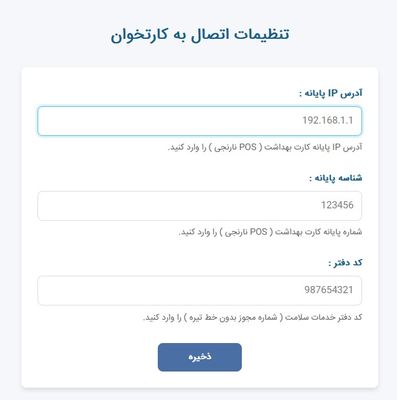The height and width of the screenshot is (400, 397).
Task: Click the grey page background beside the title
Action: 343,35
